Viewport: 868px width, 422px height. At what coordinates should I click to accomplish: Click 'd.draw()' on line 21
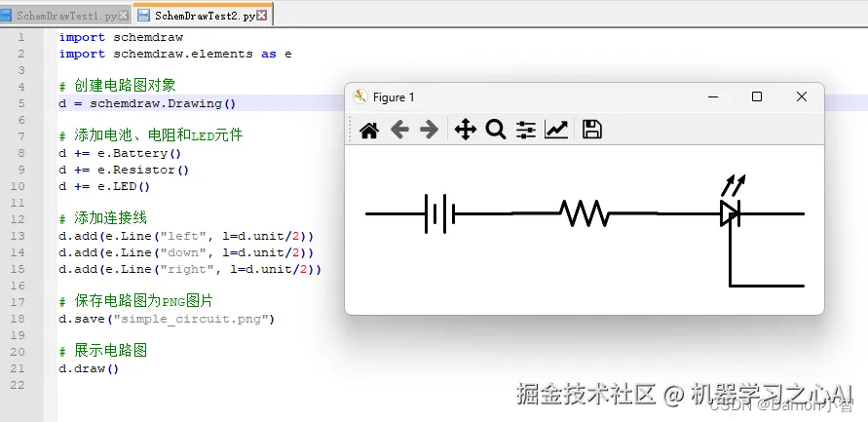click(x=89, y=368)
